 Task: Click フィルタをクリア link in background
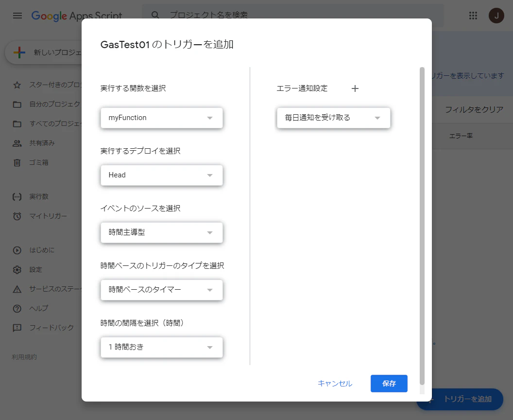pos(474,109)
